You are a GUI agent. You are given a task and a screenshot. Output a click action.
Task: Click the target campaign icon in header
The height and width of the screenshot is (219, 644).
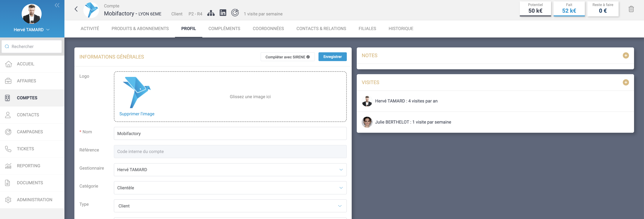[235, 12]
